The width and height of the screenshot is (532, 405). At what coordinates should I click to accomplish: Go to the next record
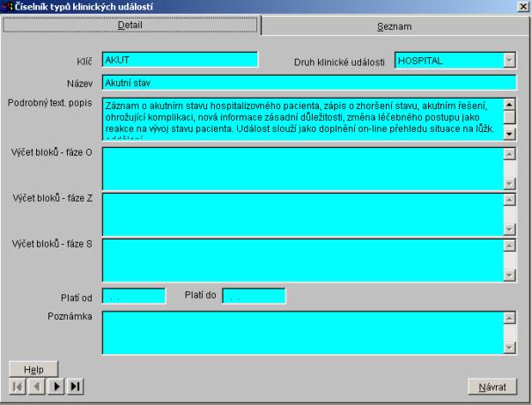[55, 386]
